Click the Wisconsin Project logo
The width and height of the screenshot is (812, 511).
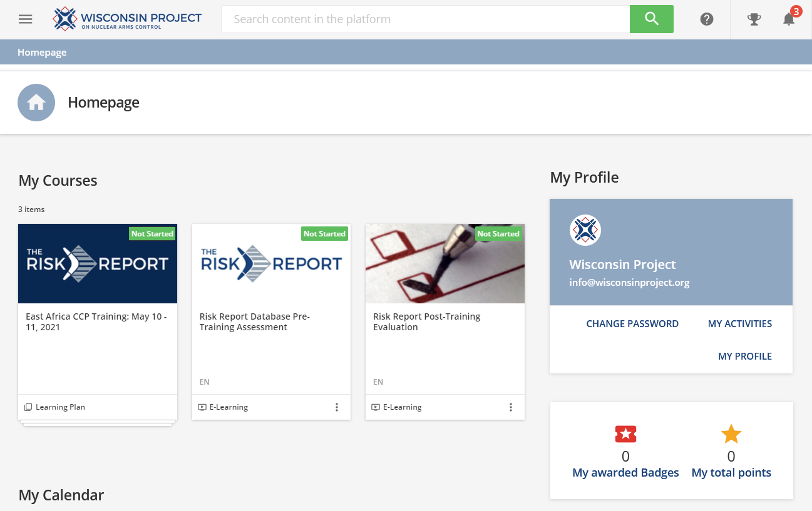click(x=127, y=19)
